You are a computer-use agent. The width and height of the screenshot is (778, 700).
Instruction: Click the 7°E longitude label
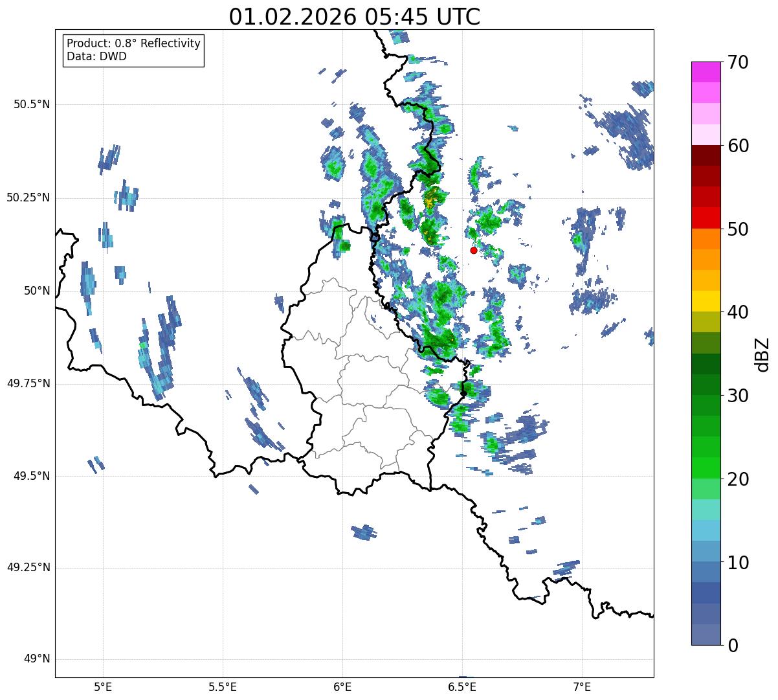582,688
